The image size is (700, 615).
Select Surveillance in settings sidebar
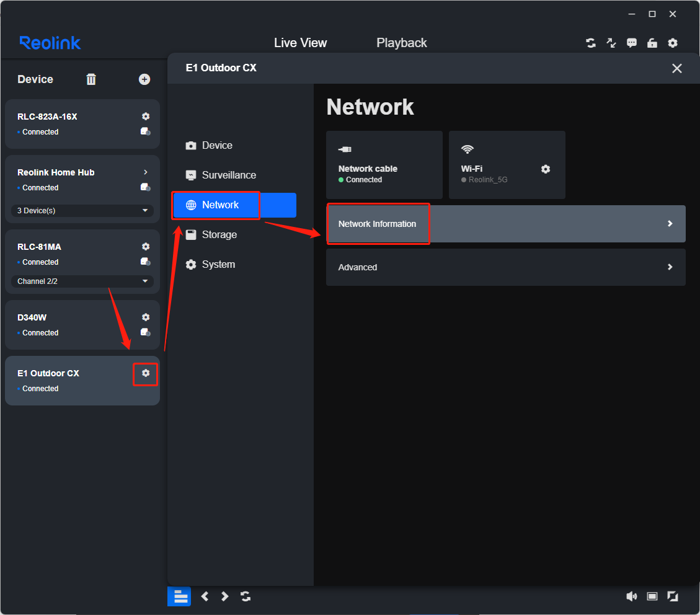[x=234, y=175]
